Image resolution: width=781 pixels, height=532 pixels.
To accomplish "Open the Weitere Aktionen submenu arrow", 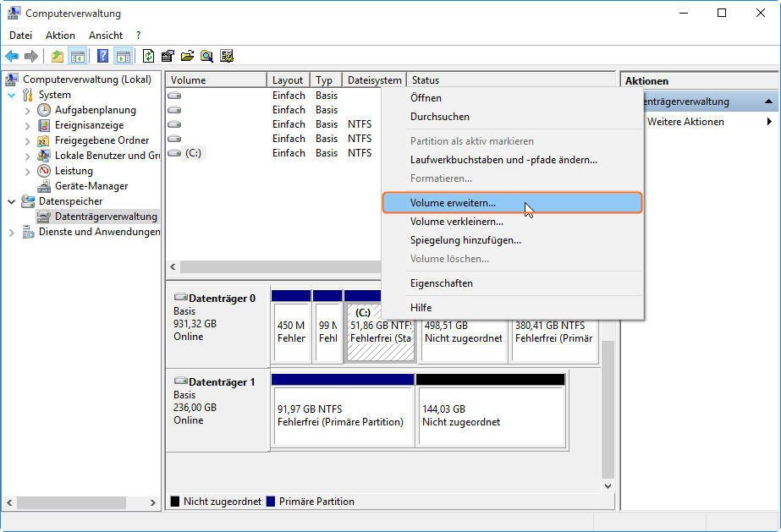I will tap(769, 122).
